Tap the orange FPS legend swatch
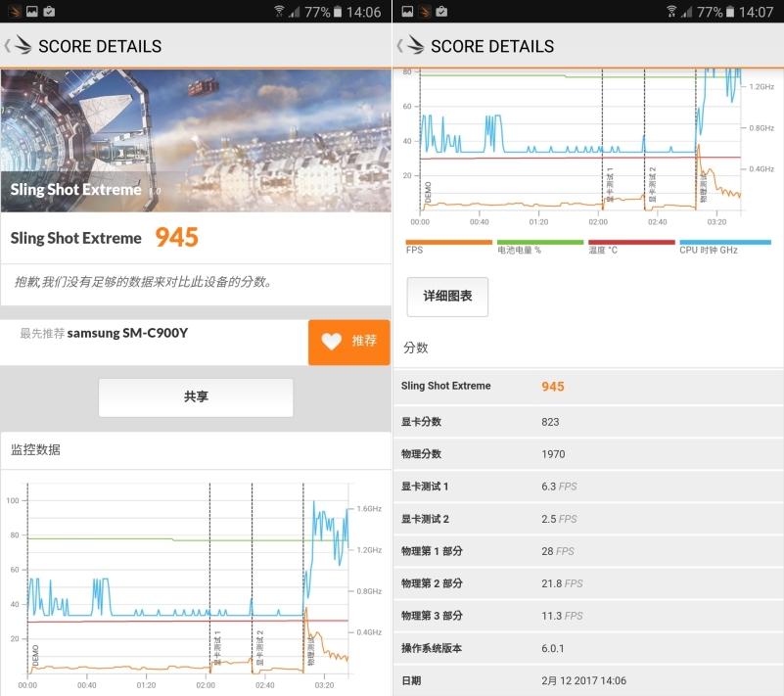The height and width of the screenshot is (696, 784). [448, 242]
